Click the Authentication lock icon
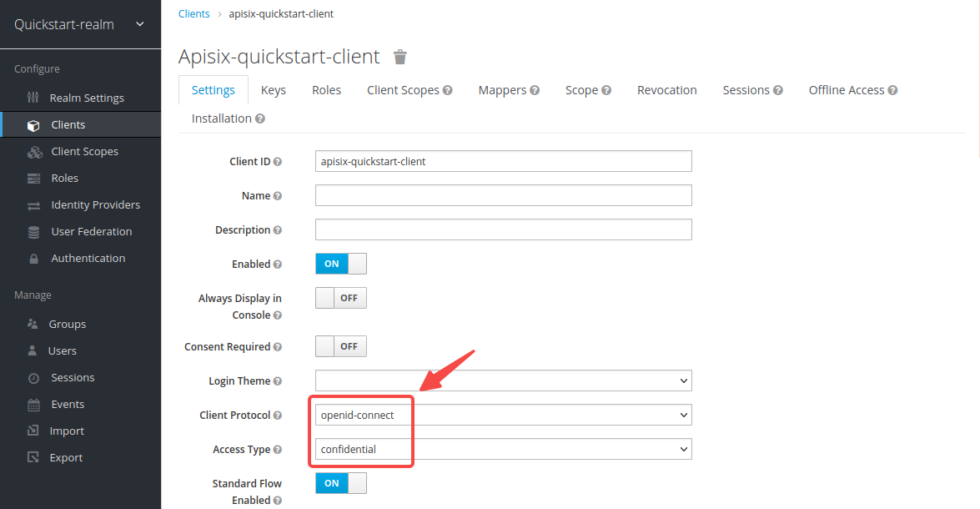Screen dimensions: 980x509 click(33, 259)
